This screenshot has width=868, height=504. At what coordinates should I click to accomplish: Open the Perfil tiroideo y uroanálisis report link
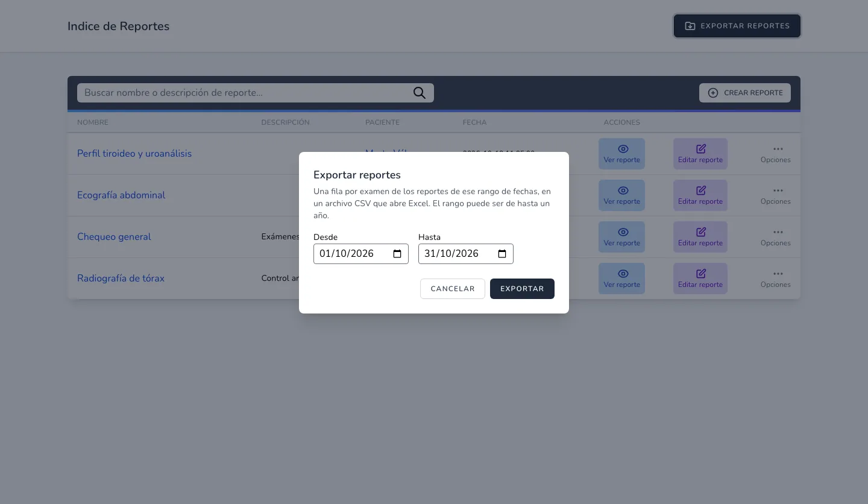tap(134, 154)
